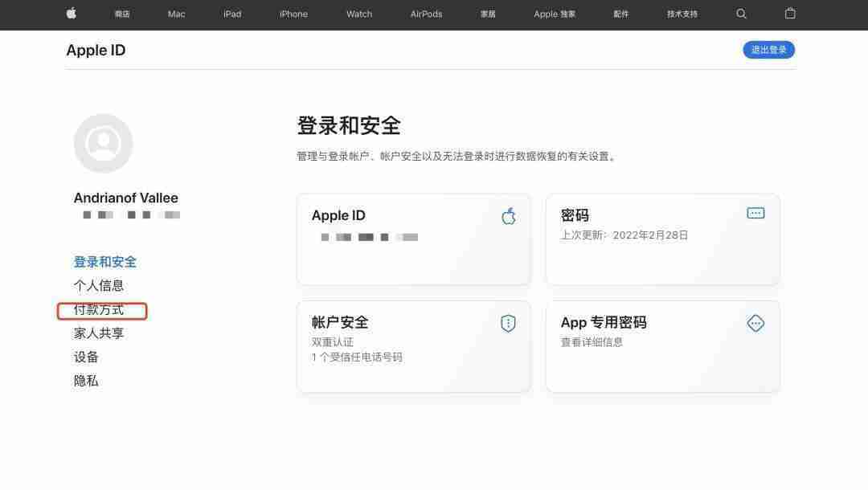This screenshot has width=868, height=490.
Task: Click the 退出登录 button
Action: [768, 49]
